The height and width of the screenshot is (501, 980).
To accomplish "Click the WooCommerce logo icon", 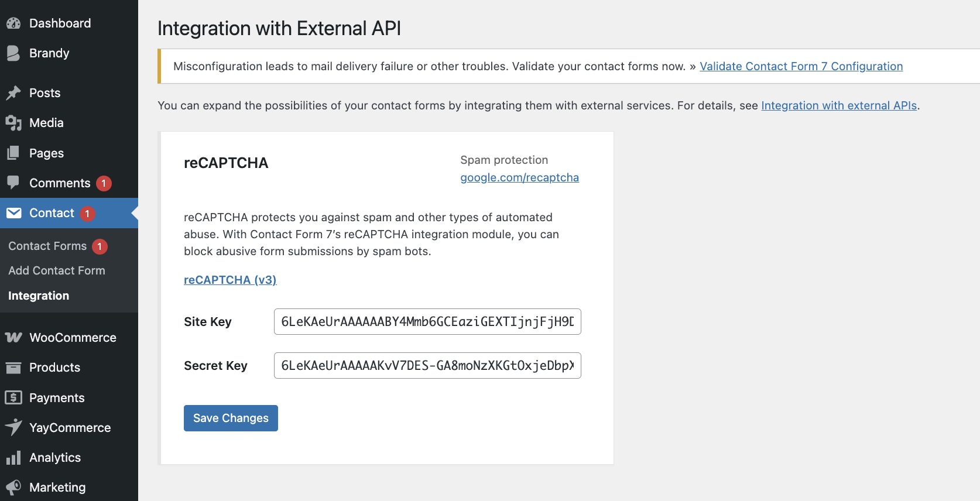I will coord(13,338).
